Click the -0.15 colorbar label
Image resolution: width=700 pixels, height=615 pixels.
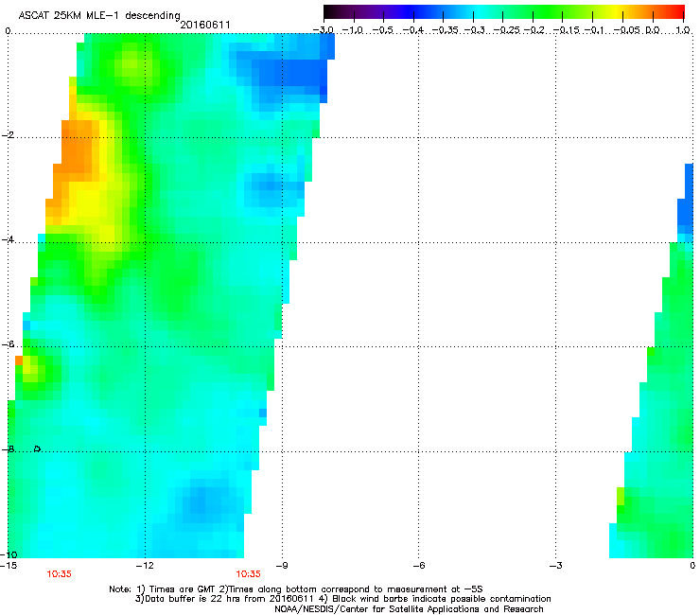pyautogui.click(x=566, y=30)
